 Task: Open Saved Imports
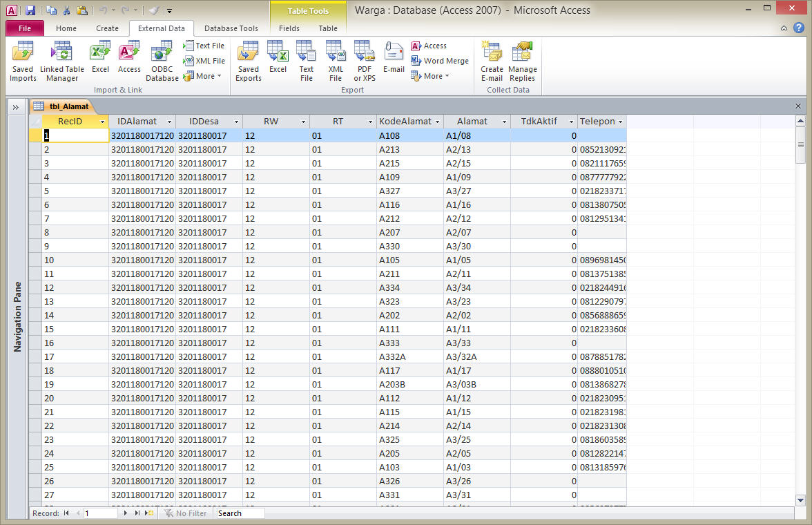(23, 61)
